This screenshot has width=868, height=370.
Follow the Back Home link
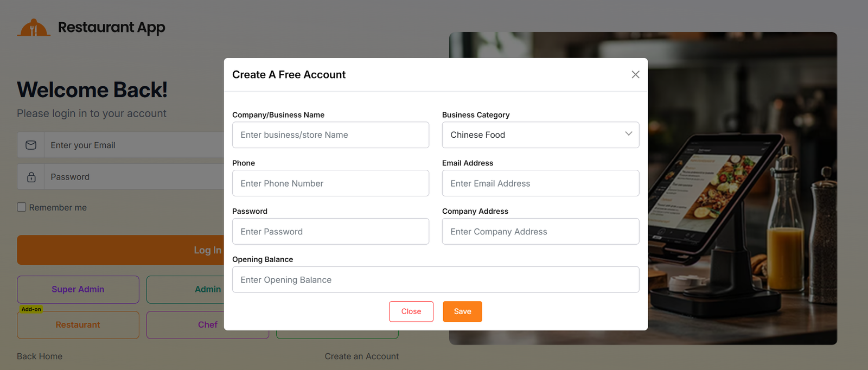coord(40,356)
